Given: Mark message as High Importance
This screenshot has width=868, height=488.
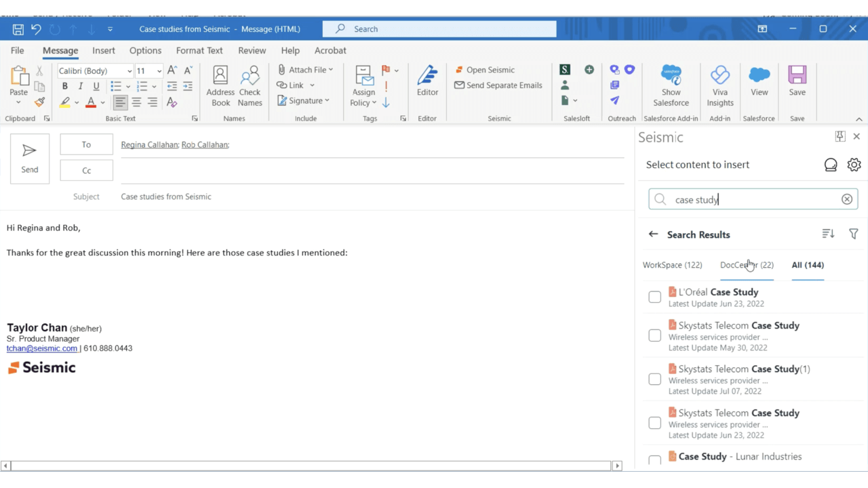Looking at the screenshot, I should [x=386, y=86].
